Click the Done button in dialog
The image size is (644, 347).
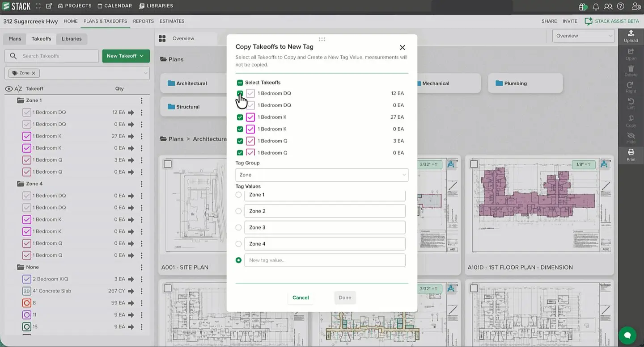click(x=345, y=297)
